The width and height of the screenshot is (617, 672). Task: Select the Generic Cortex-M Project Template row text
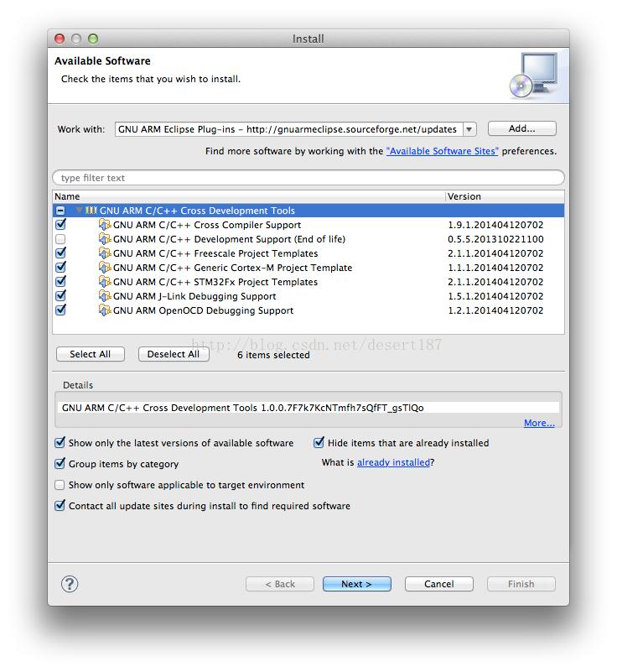pyautogui.click(x=232, y=268)
